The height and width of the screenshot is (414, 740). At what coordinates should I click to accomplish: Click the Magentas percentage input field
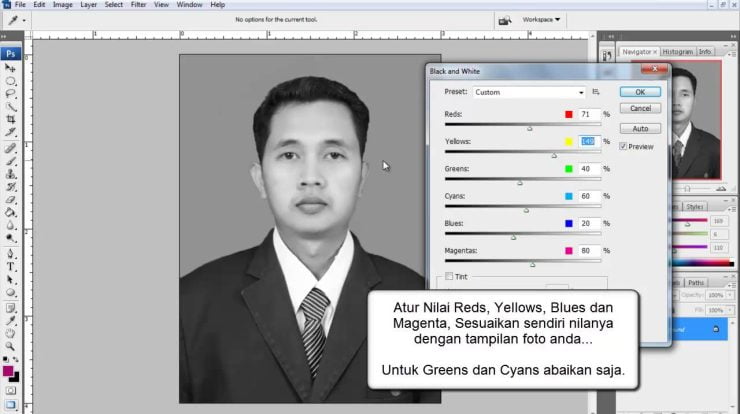click(587, 251)
